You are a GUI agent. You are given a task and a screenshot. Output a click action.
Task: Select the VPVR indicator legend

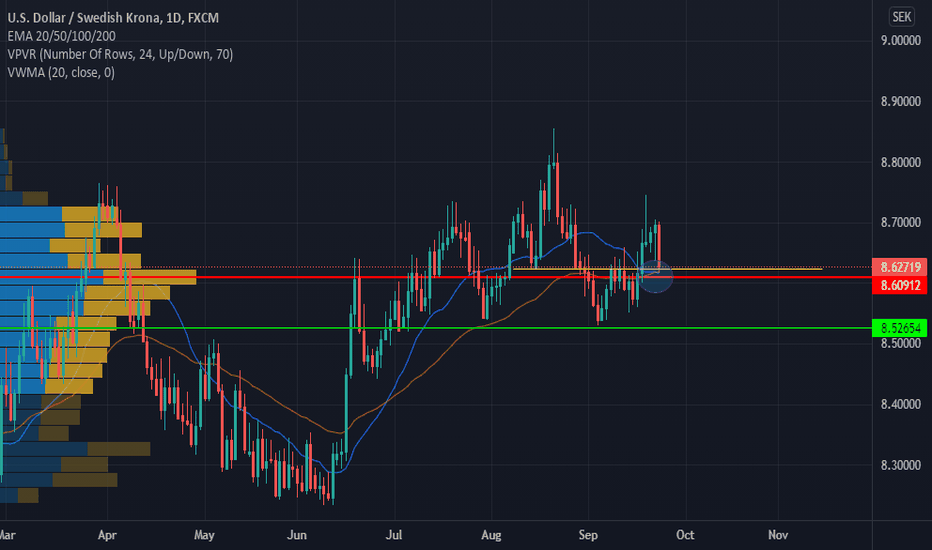coord(120,55)
